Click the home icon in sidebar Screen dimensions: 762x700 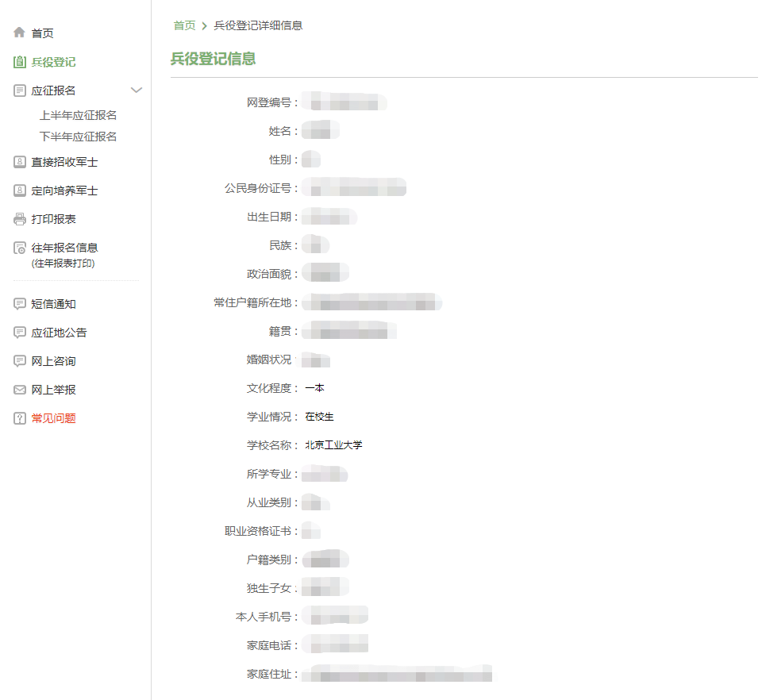click(x=19, y=33)
